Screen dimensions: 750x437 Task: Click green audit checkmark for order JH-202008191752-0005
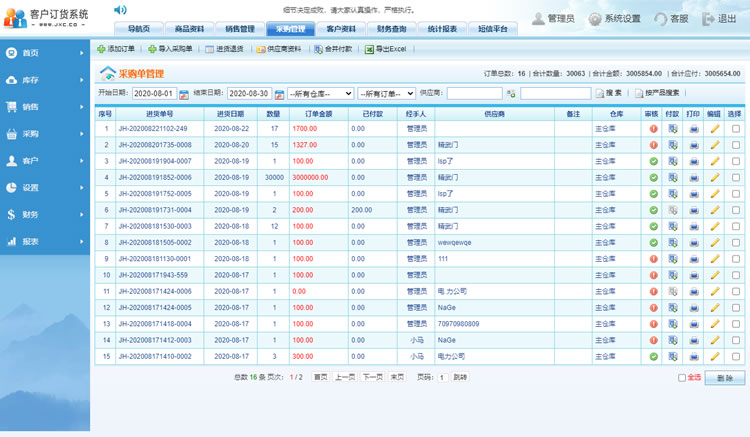(653, 194)
